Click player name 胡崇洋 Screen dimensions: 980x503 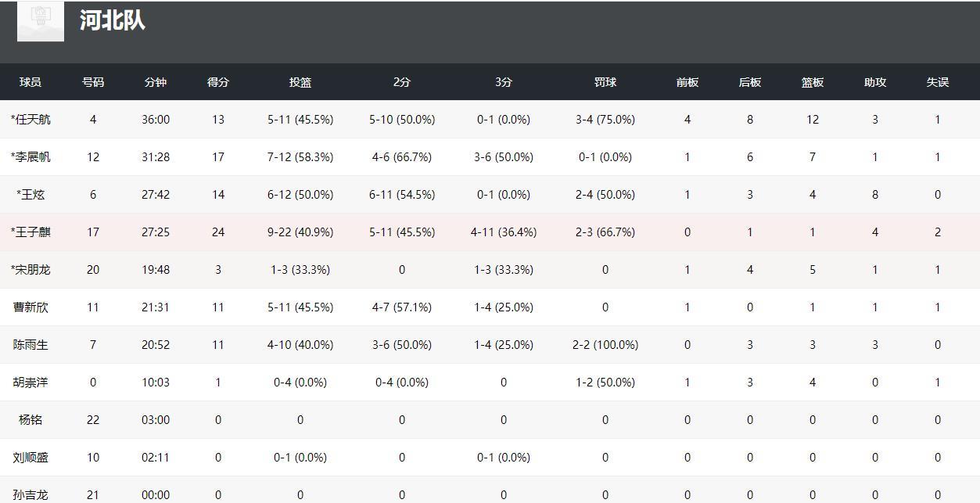tap(31, 383)
